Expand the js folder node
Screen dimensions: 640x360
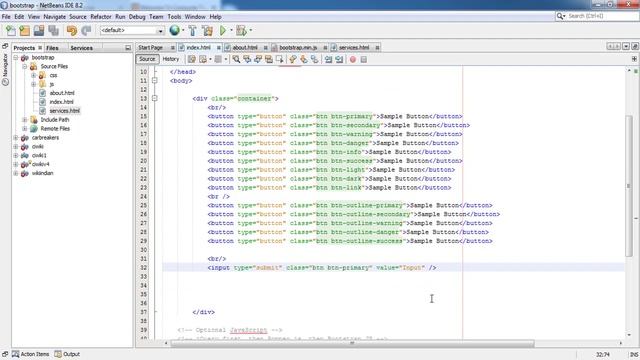tap(34, 84)
